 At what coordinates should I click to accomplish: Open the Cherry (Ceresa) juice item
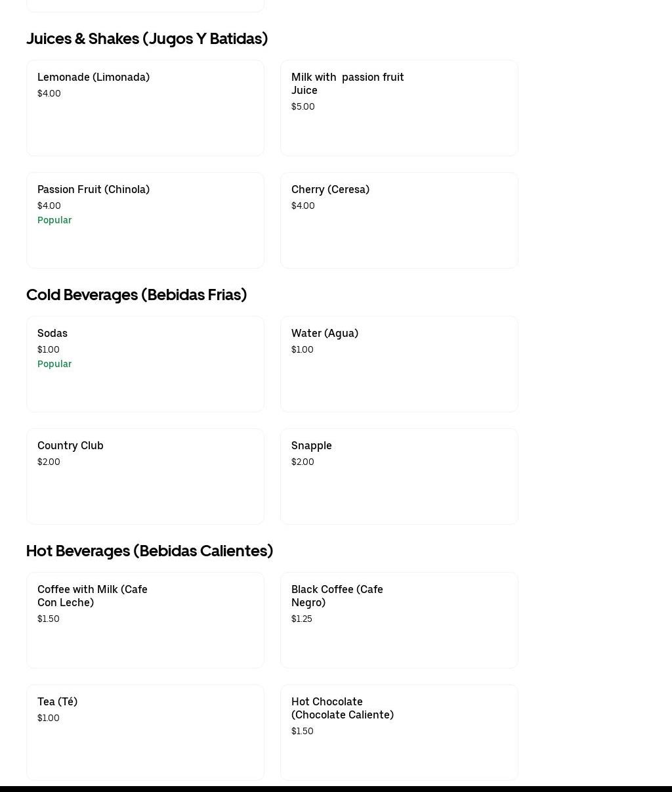399,220
